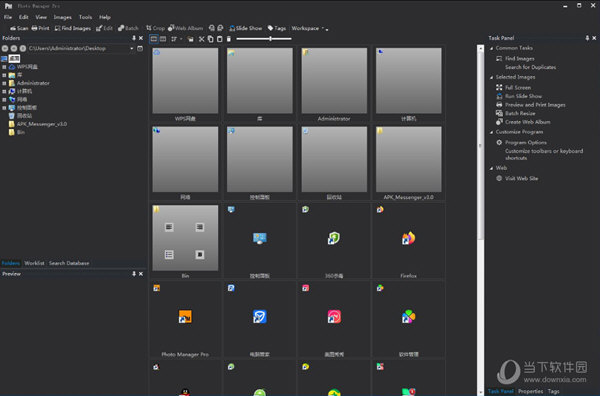
Task: Click the forward navigation button in Folders
Action: [x=14, y=49]
